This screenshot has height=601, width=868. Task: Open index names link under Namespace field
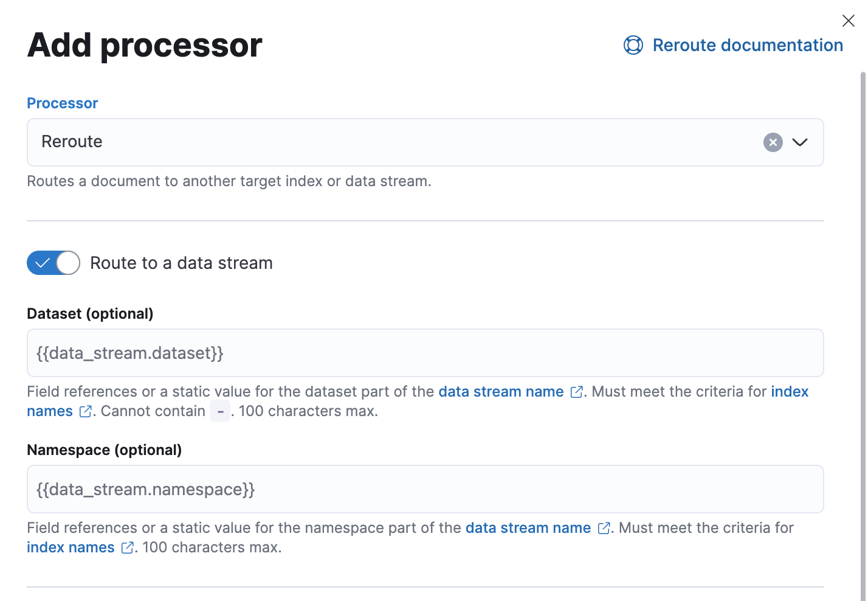point(71,547)
